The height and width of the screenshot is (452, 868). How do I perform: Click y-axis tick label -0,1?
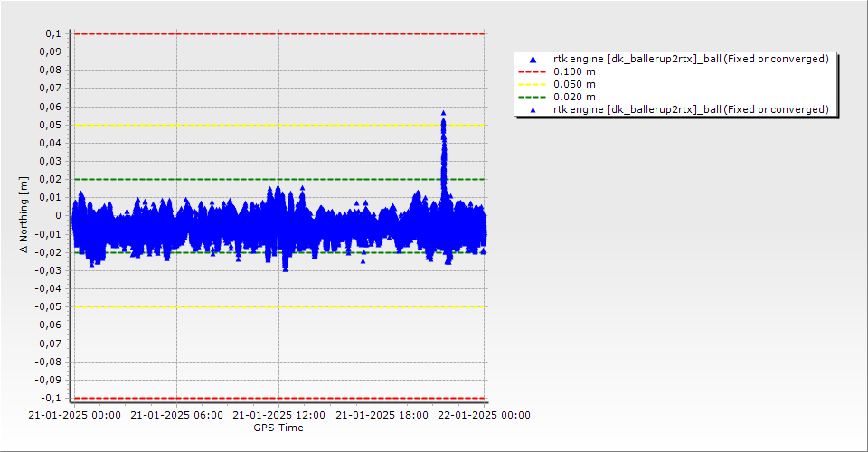pos(51,398)
